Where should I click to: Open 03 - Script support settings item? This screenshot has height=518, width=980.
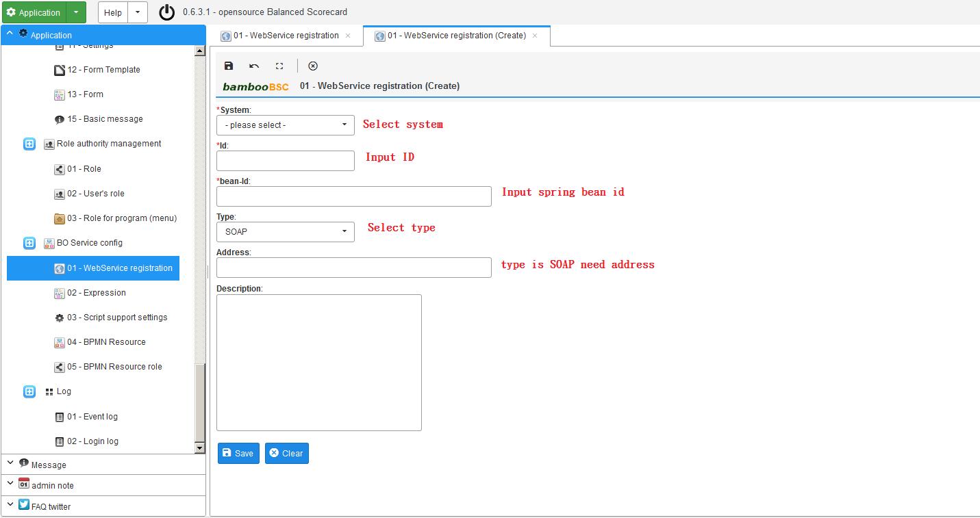click(117, 318)
